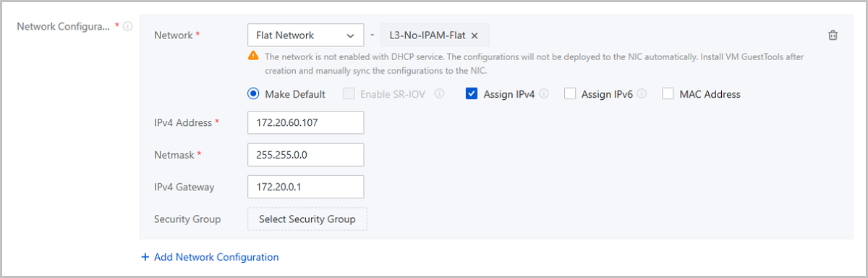868x278 pixels.
Task: Open the Enable SR-IOV info icon
Action: coord(439,93)
